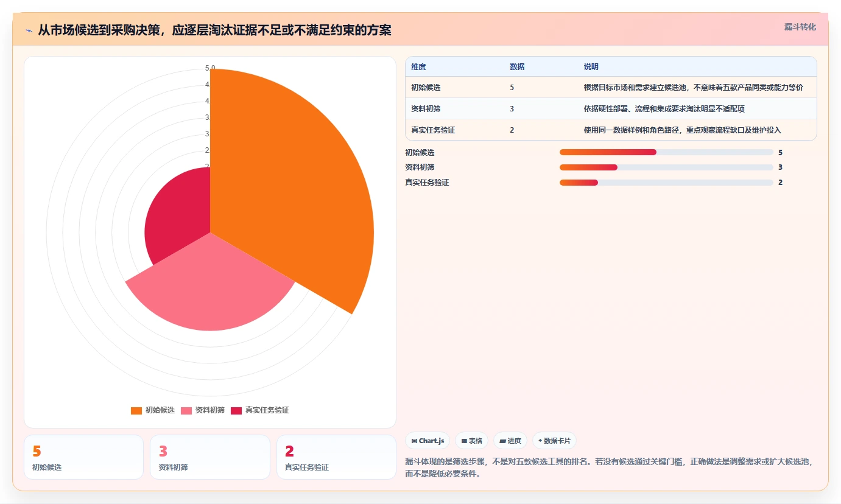
Task: Click the 维度 column header
Action: pyautogui.click(x=418, y=67)
